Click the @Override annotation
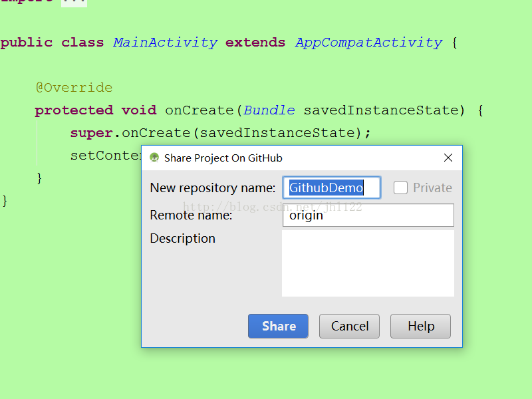This screenshot has height=399, width=532. pyautogui.click(x=74, y=88)
